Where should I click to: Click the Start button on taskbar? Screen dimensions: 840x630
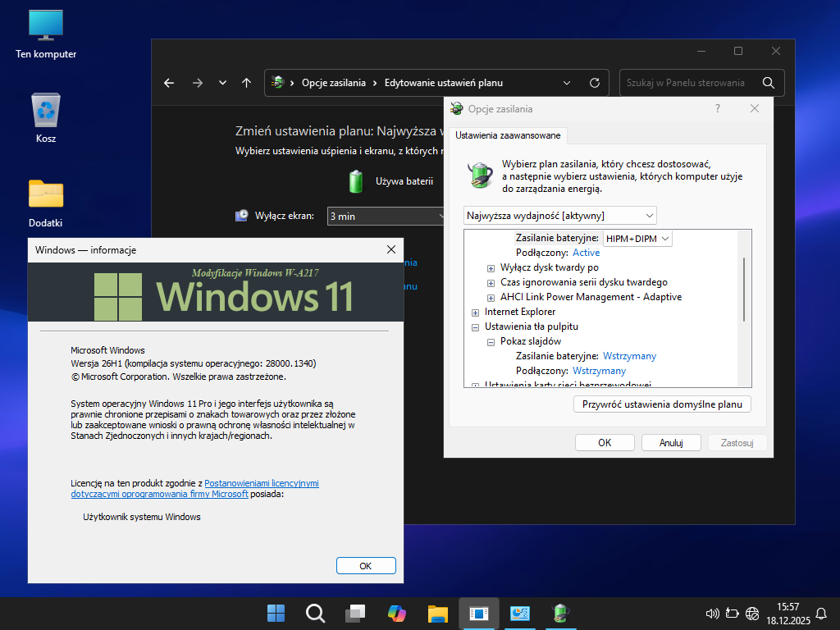pos(276,613)
